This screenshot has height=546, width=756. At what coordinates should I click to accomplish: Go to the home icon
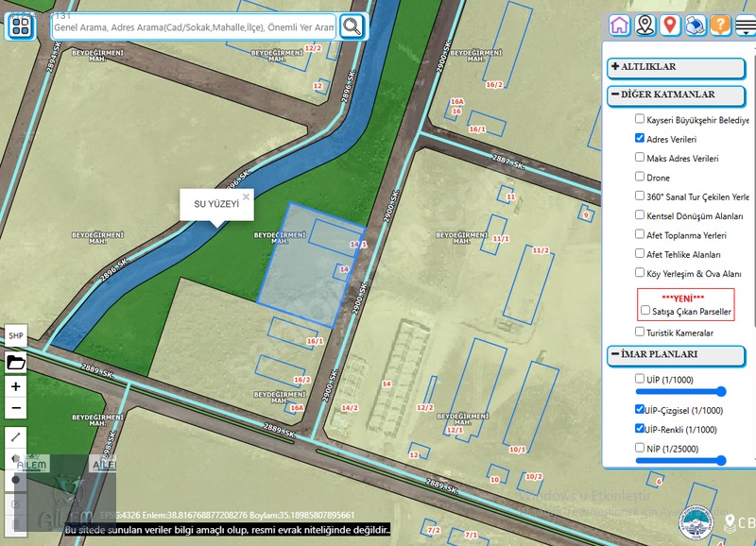(x=619, y=26)
